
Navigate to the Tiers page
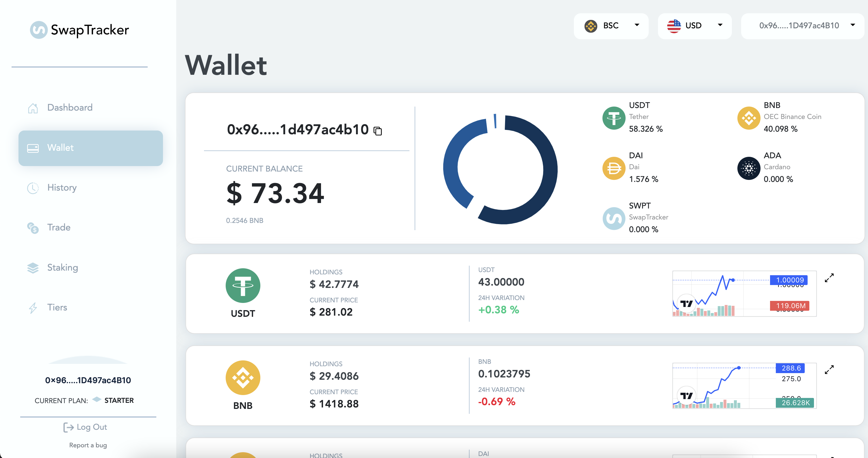coord(57,307)
